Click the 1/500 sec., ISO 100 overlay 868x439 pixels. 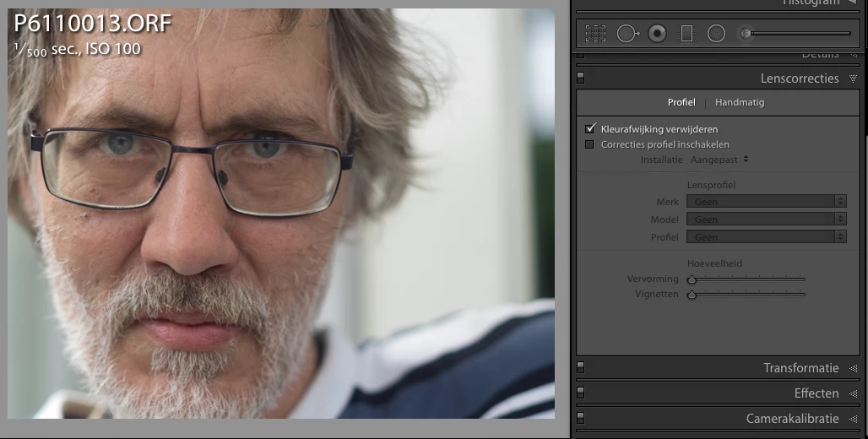point(78,49)
